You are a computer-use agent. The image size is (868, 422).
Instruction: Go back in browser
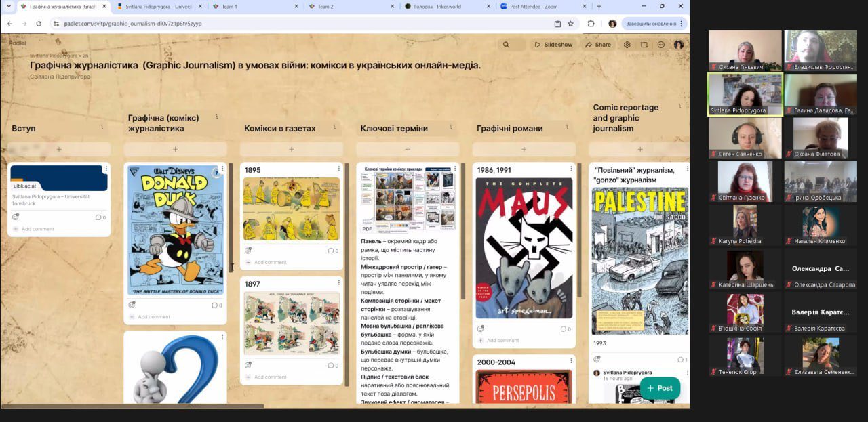tap(9, 23)
